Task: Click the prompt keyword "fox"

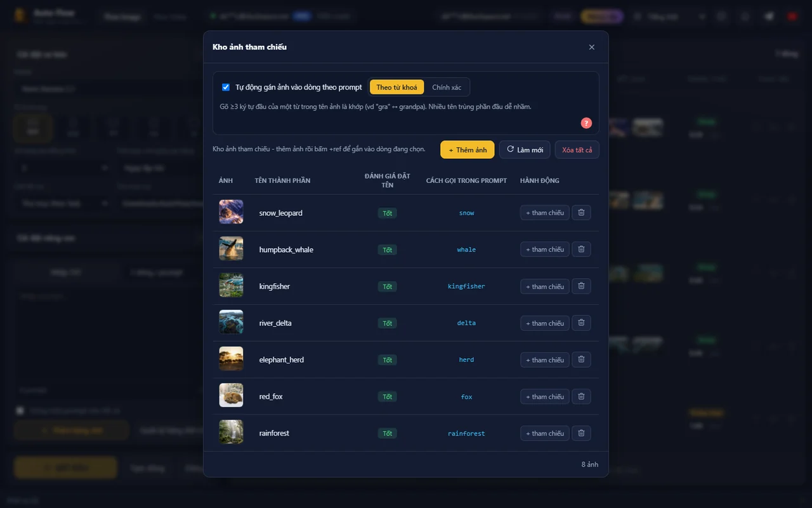Action: [466, 397]
